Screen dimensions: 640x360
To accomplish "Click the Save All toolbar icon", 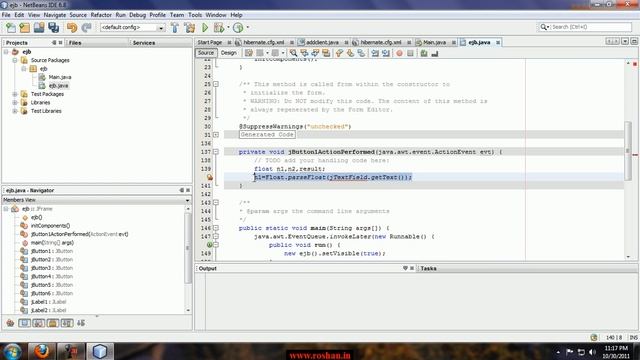I will tap(53, 27).
